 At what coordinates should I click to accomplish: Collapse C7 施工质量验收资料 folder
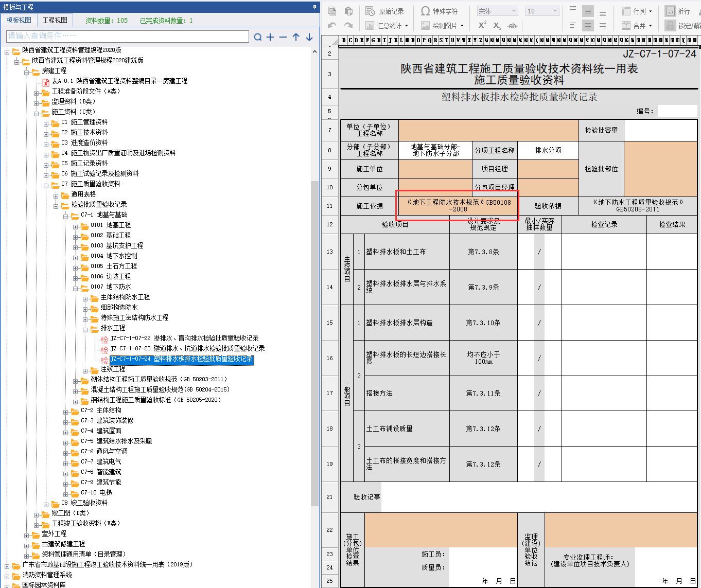46,186
